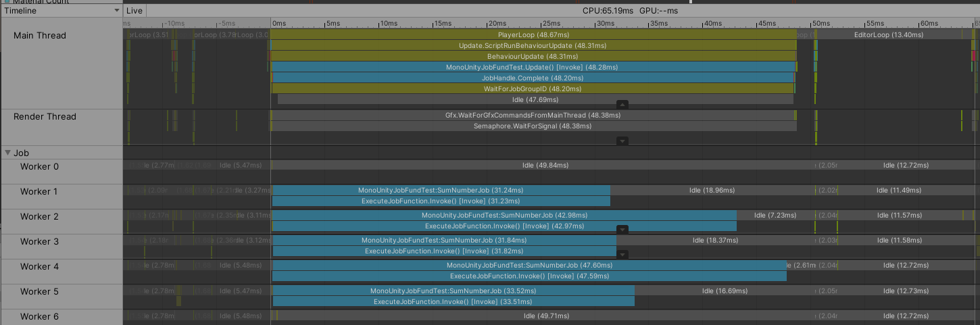Toggle the Live button
The width and height of the screenshot is (980, 325).
(134, 11)
